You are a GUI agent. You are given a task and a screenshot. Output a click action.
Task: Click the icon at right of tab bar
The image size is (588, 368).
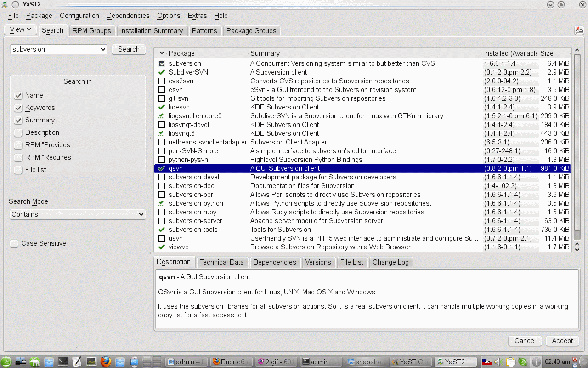click(x=579, y=30)
